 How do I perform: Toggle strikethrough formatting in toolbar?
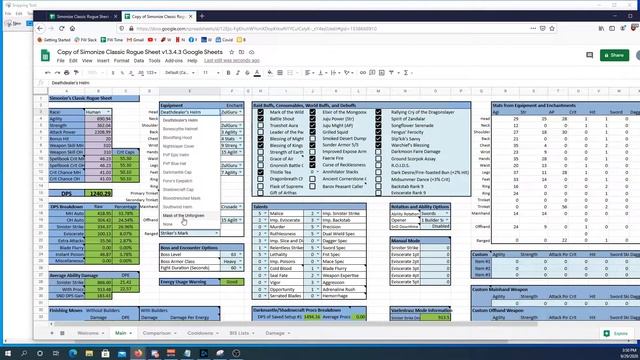247,73
